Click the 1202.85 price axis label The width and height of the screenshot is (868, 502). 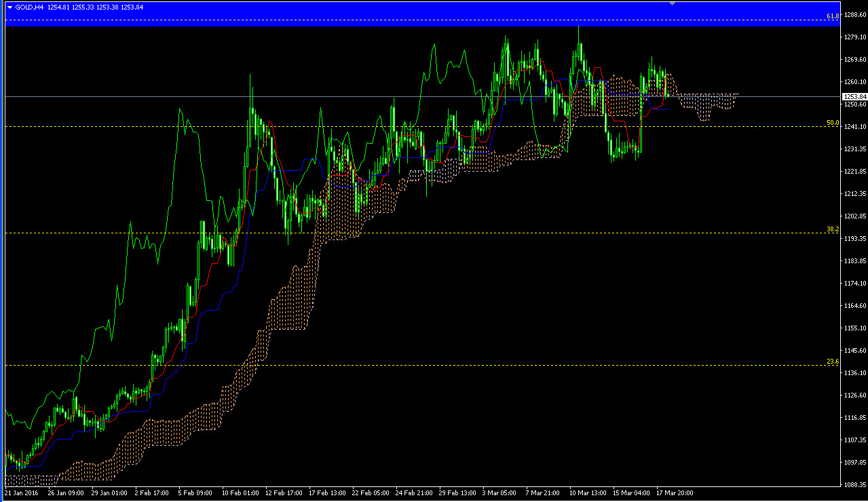(855, 216)
